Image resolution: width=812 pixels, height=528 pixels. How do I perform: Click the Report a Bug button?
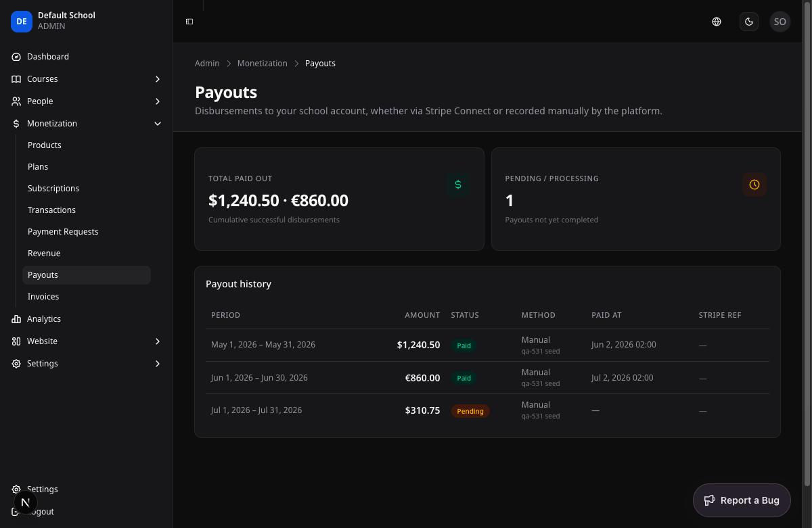tap(742, 500)
